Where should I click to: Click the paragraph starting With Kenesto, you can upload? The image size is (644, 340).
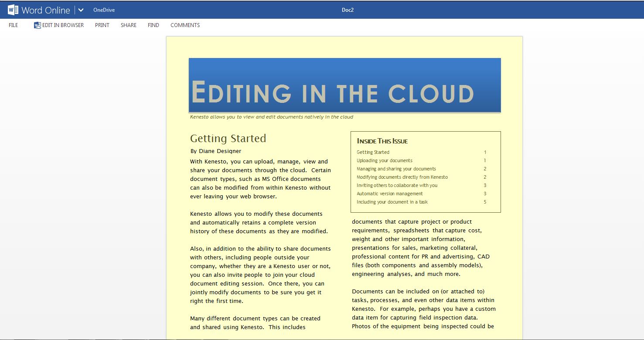click(x=261, y=179)
